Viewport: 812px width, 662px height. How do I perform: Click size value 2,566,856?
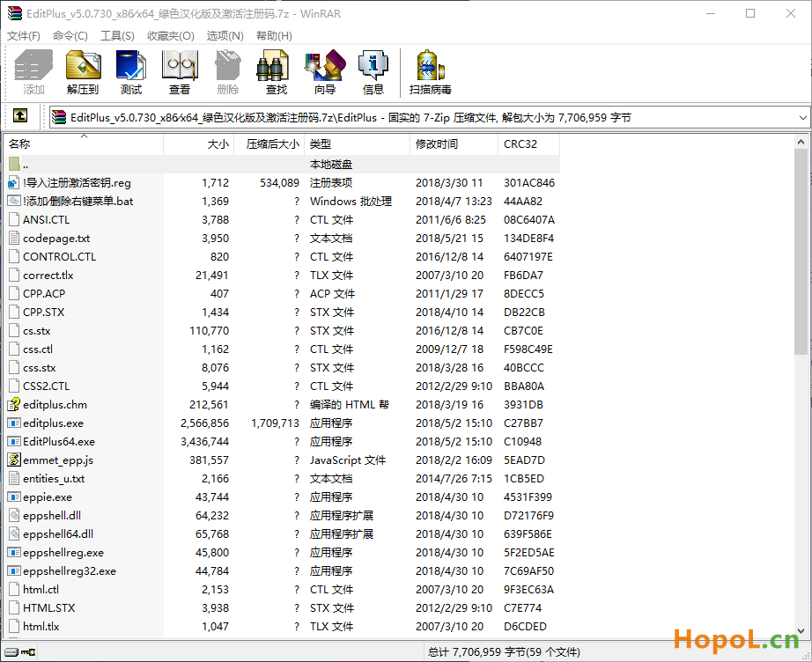tap(204, 423)
